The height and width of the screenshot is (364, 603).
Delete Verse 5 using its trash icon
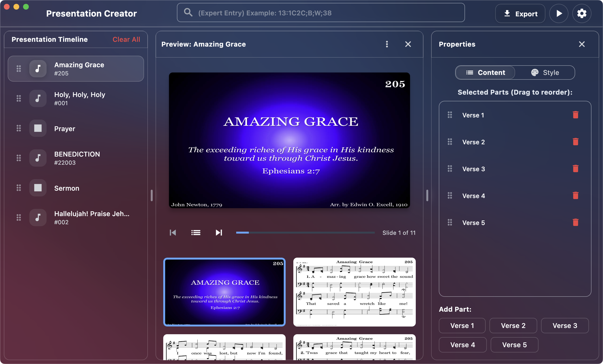coord(575,222)
